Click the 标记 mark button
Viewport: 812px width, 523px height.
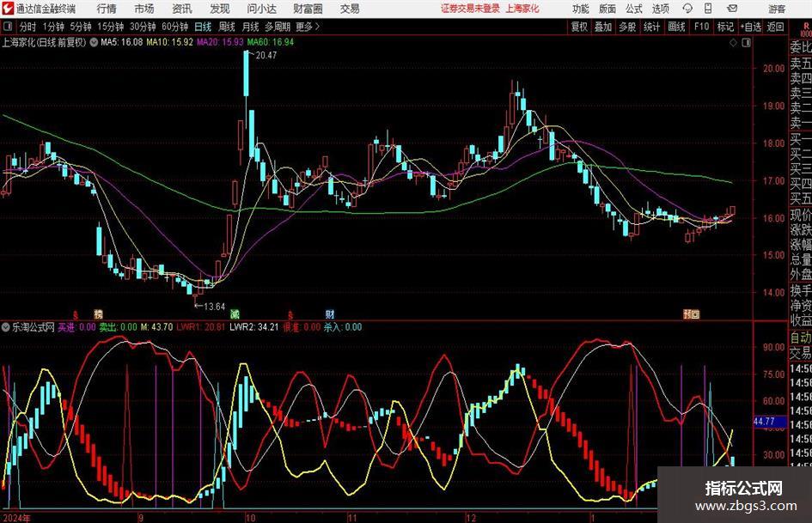coord(725,27)
